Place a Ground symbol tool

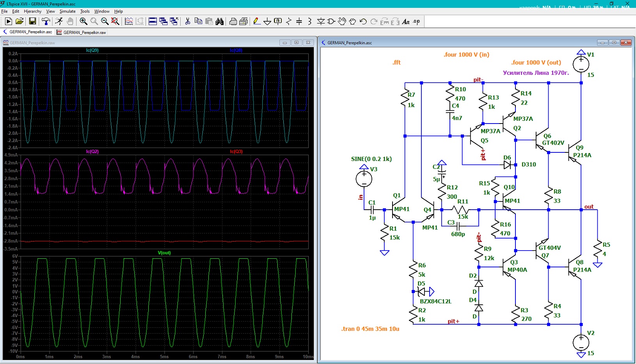click(267, 21)
